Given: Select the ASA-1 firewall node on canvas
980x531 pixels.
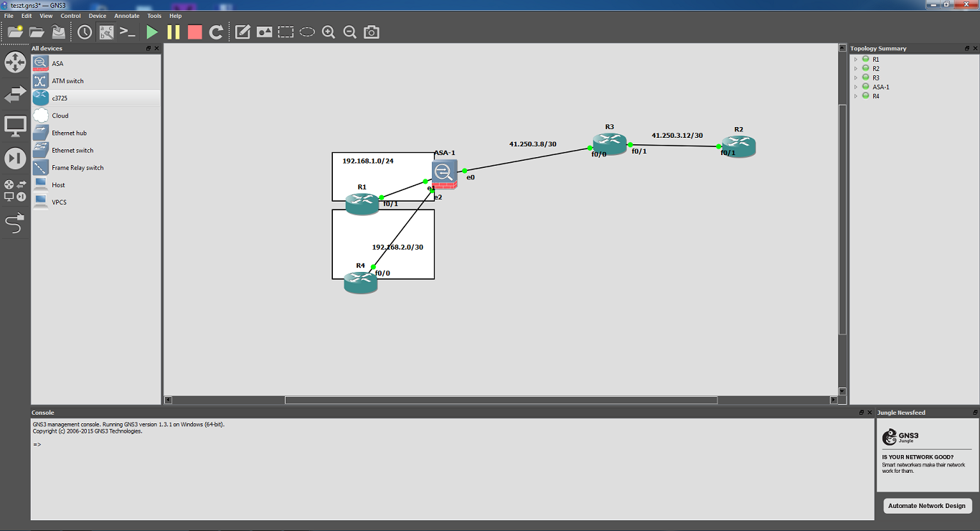Looking at the screenshot, I should [444, 174].
